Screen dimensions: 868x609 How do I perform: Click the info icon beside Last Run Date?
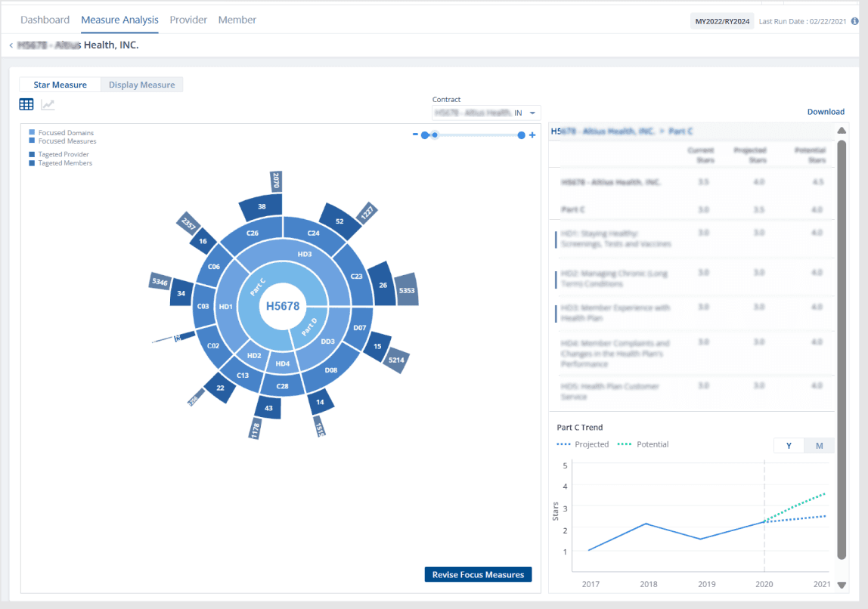click(x=854, y=21)
